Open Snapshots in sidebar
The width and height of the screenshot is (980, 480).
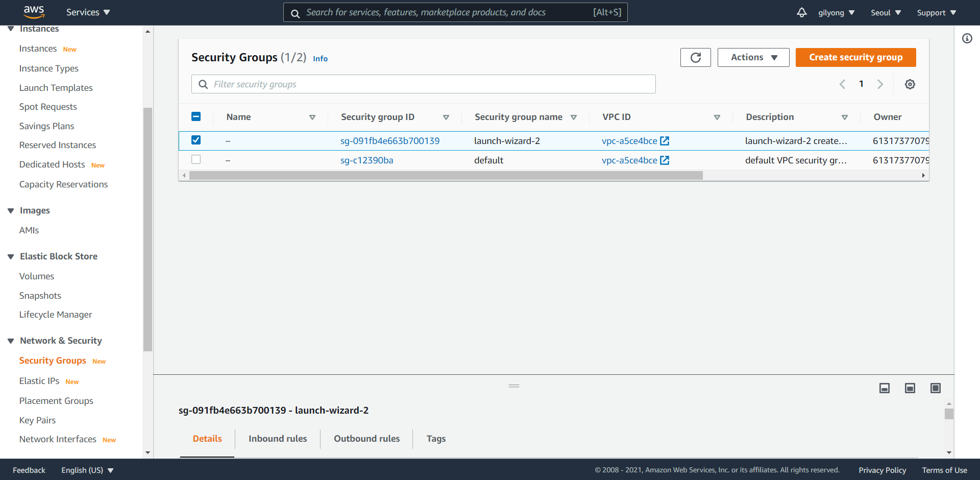[40, 296]
